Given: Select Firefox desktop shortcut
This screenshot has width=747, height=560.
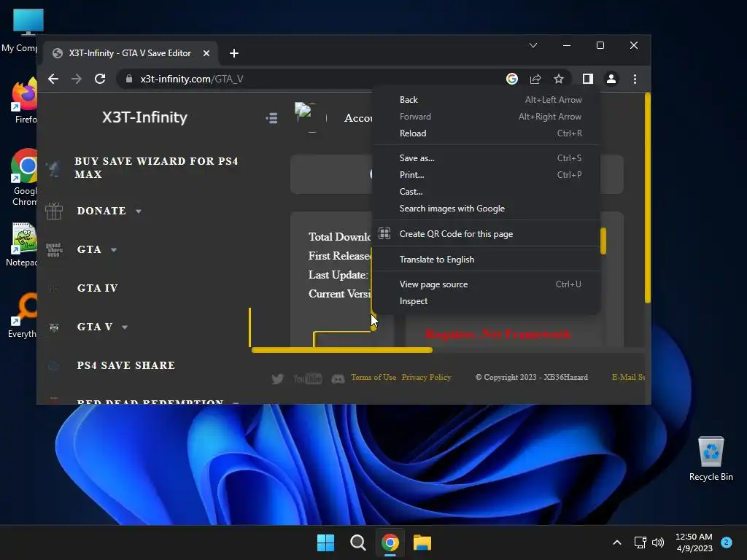Looking at the screenshot, I should (x=25, y=101).
